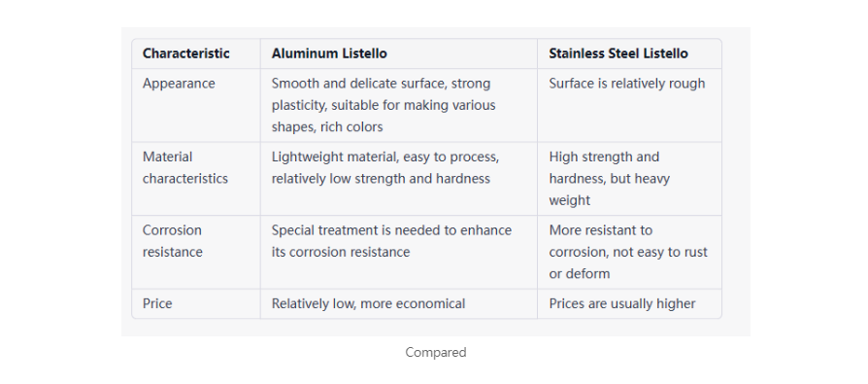Select the Price row label
This screenshot has height=384, width=868.
click(157, 303)
